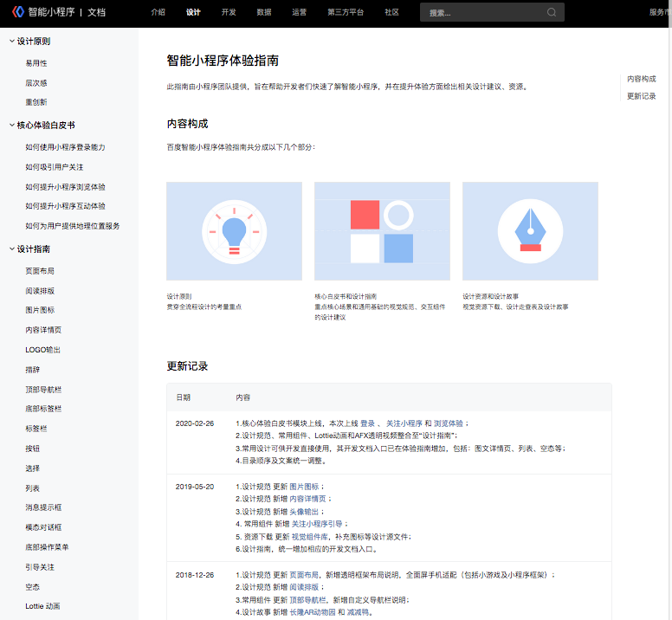Click the 2020-02-26 date cell
This screenshot has width=672, height=620.
point(195,423)
